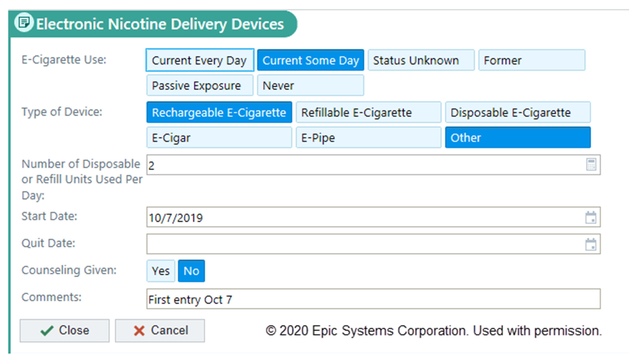
Task: Toggle Rechargeable E-Cigarette device type
Action: point(219,112)
